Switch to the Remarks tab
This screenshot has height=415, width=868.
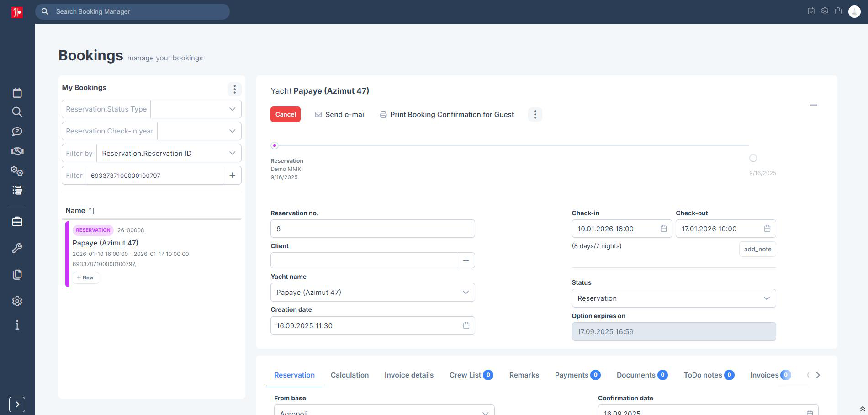point(524,375)
